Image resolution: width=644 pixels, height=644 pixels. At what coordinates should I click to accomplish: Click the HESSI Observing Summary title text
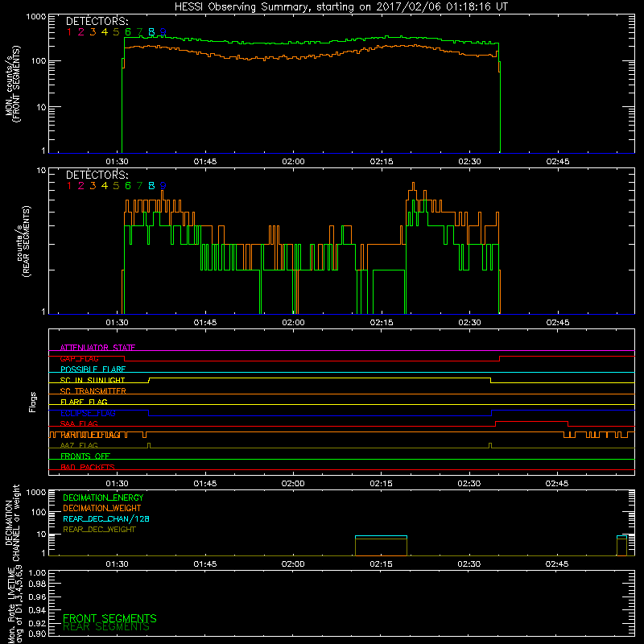point(341,6)
